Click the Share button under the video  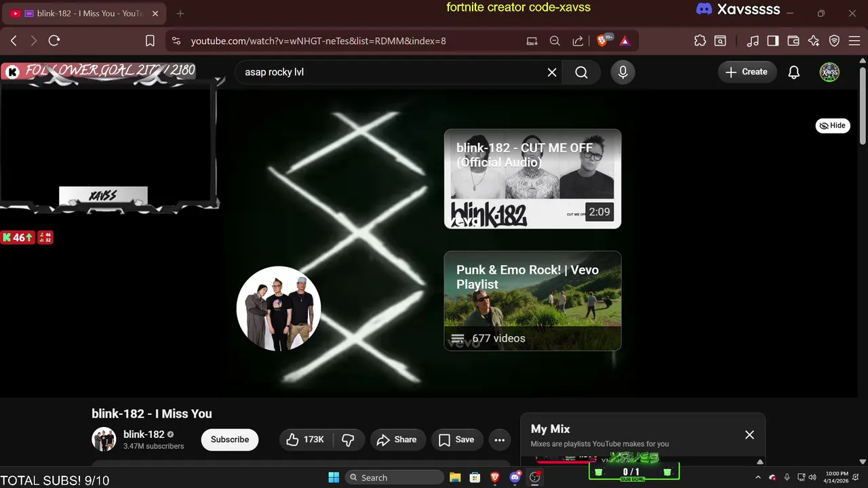click(x=397, y=440)
